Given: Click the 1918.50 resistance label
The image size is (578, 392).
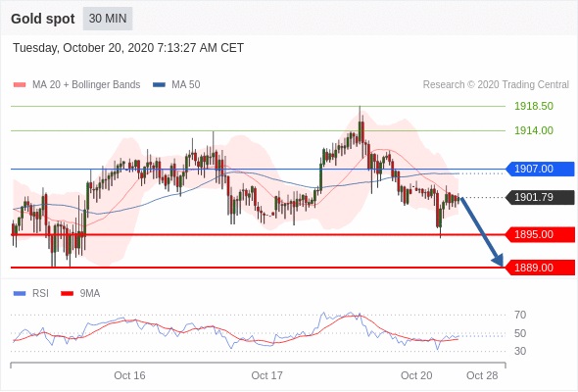Looking at the screenshot, I should 534,106.
